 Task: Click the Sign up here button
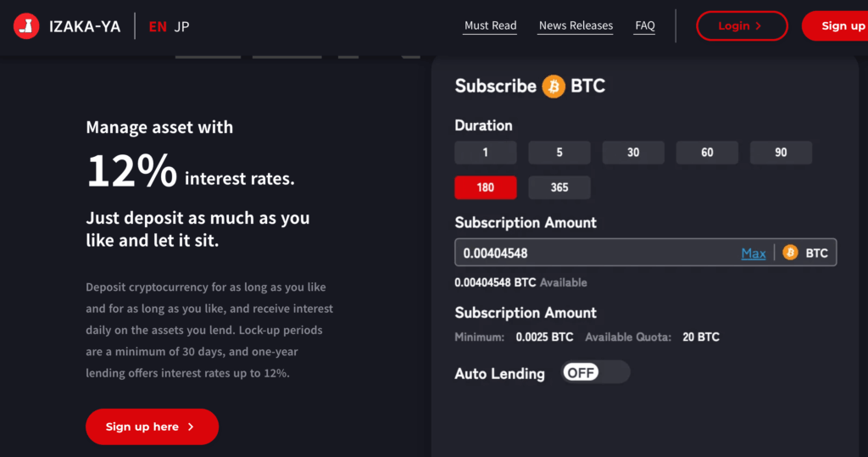click(x=153, y=426)
